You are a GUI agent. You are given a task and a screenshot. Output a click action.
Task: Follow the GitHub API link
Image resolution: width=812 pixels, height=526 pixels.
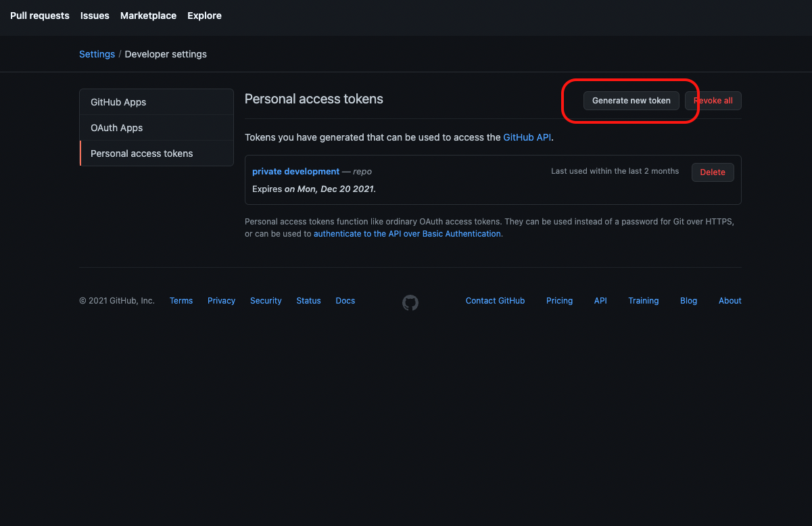click(527, 137)
